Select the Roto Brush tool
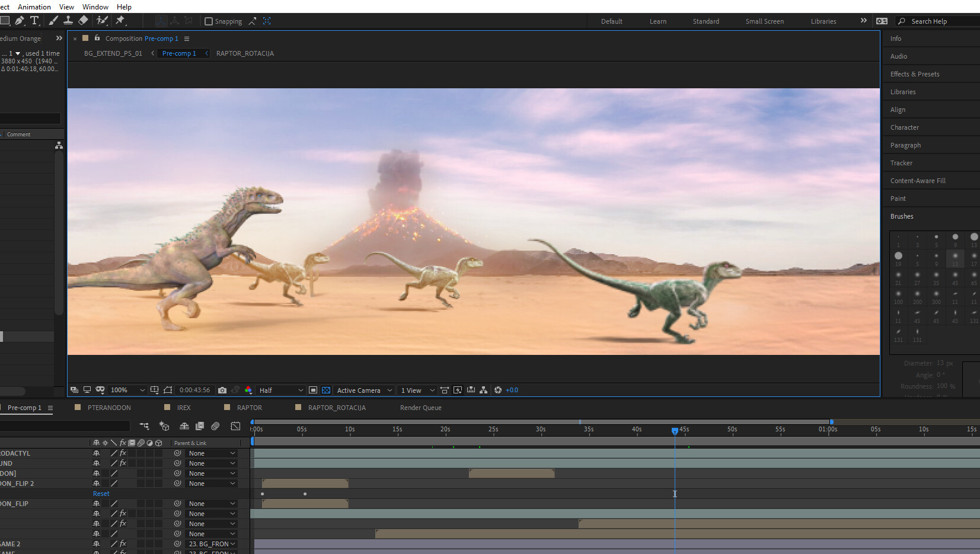This screenshot has height=554, width=980. point(102,21)
